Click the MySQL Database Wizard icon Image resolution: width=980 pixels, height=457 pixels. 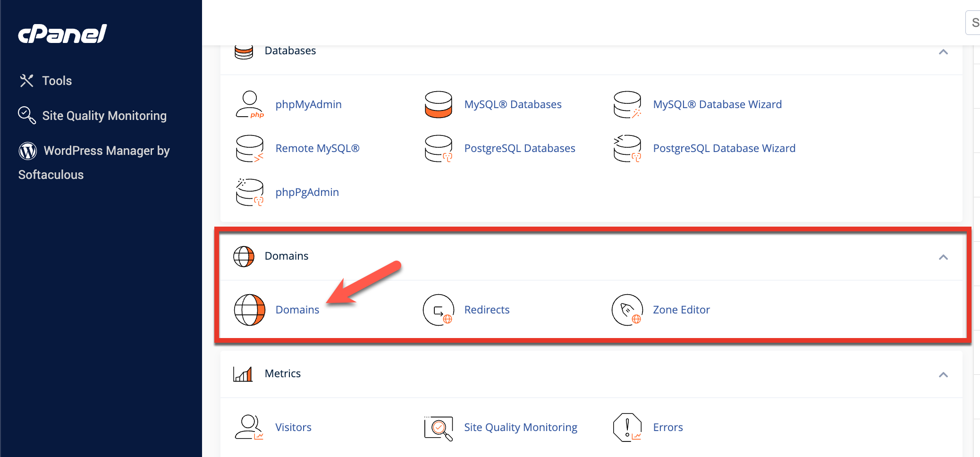(627, 104)
